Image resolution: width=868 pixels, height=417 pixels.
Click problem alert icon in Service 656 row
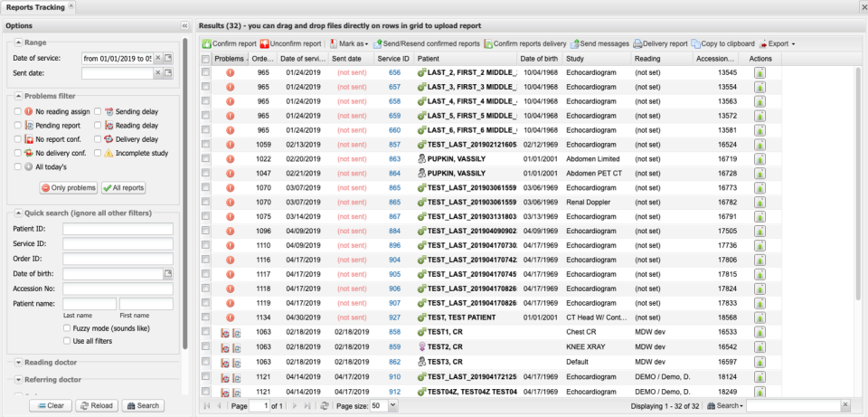[x=231, y=72]
